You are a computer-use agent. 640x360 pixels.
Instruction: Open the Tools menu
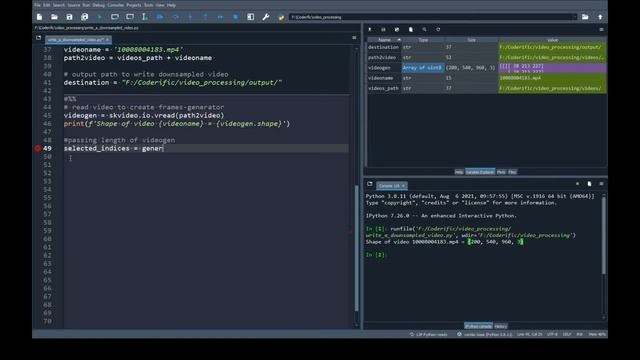coord(148,5)
